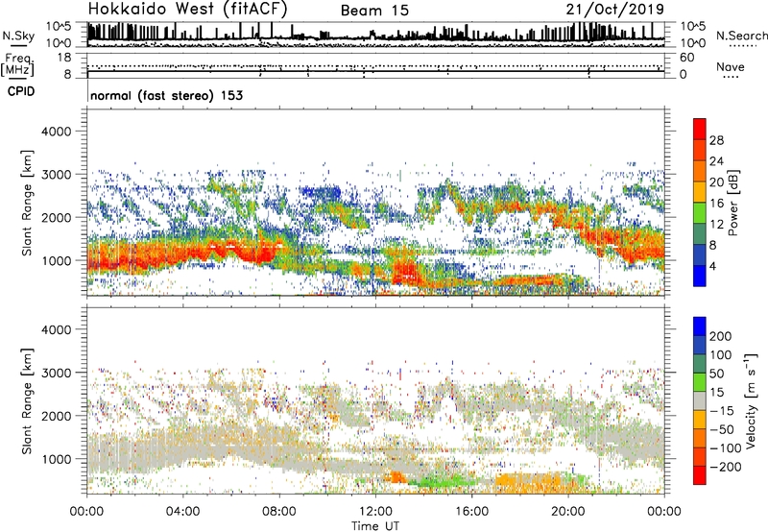Click the date label '21/Oct/2019'
The height and width of the screenshot is (532, 768).
615,9
